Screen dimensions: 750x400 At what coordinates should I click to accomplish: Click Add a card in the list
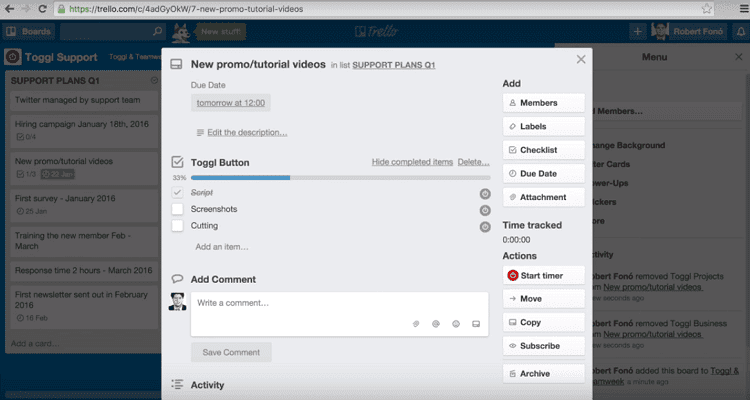[x=35, y=344]
